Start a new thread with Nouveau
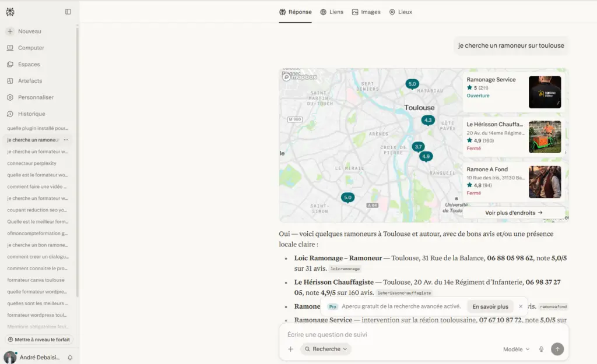597x364 pixels. tap(29, 31)
